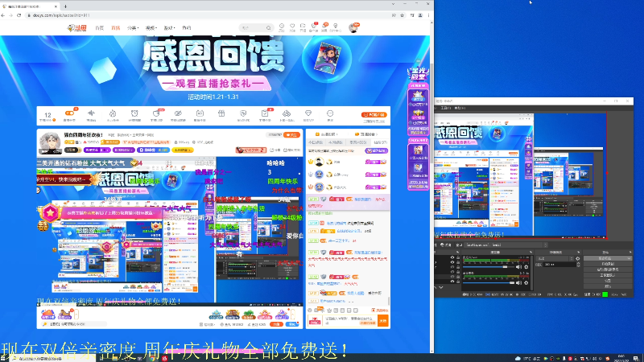Click move-source-down chevron under OBS sources list

click(441, 287)
